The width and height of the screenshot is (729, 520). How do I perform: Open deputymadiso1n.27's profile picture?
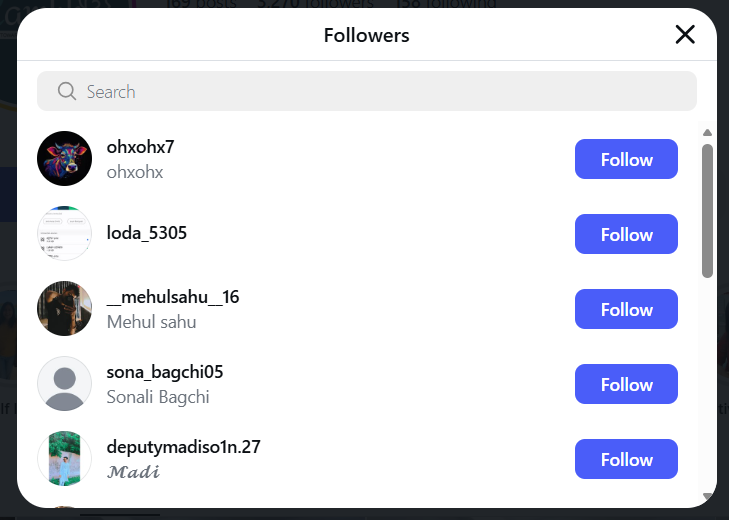(x=64, y=459)
